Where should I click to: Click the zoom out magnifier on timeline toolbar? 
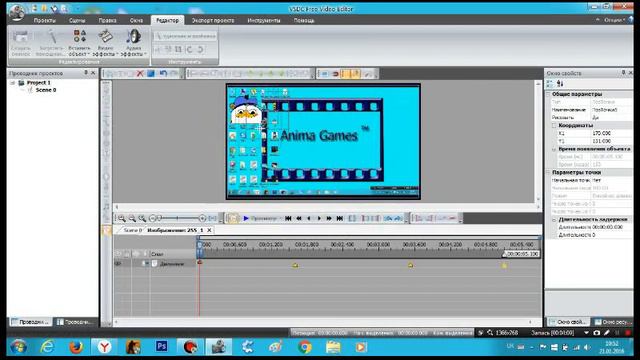tap(132, 218)
